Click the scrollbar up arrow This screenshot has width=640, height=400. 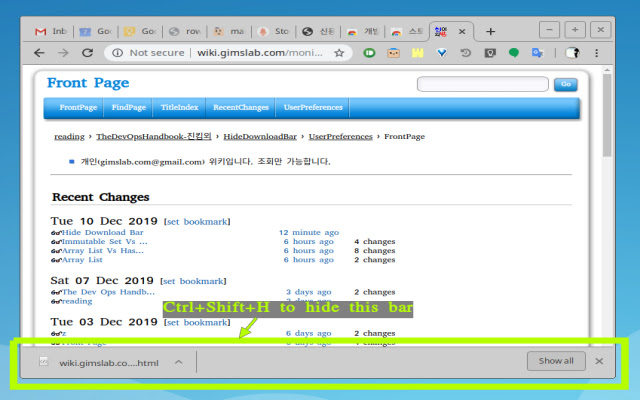point(607,71)
